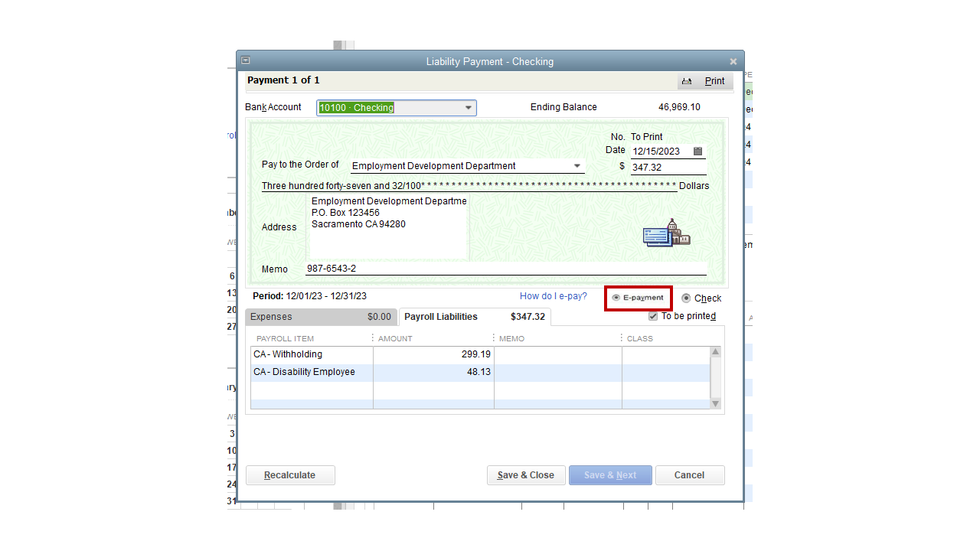Click the amount field showing 347.32

(x=668, y=168)
